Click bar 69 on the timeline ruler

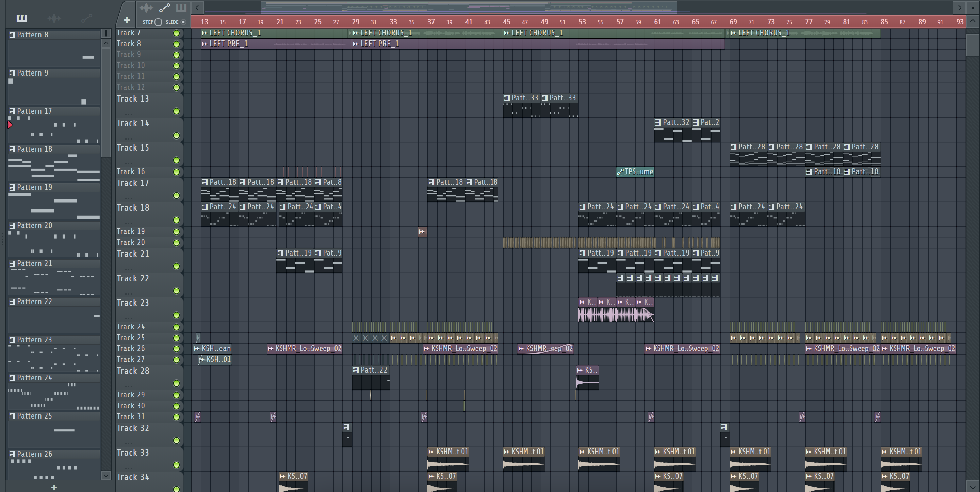point(733,22)
